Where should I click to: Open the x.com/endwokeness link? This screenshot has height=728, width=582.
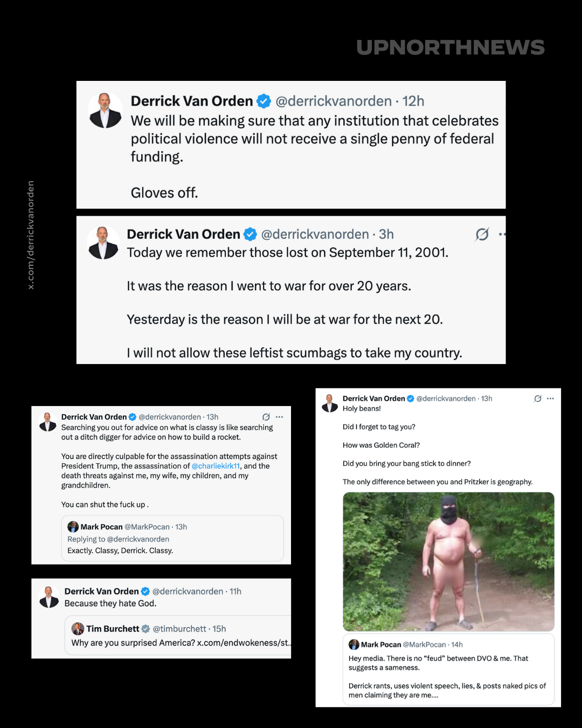[x=244, y=643]
